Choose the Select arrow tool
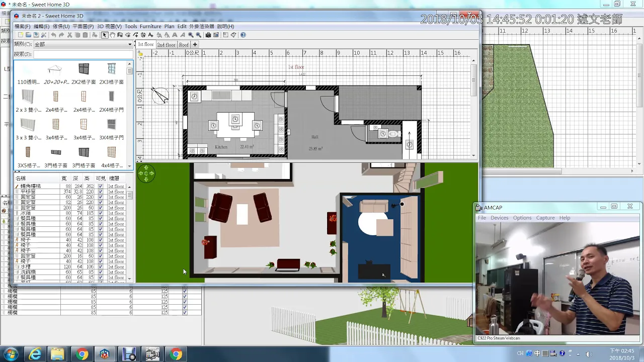Viewport: 644px width, 362px height. coord(105,35)
